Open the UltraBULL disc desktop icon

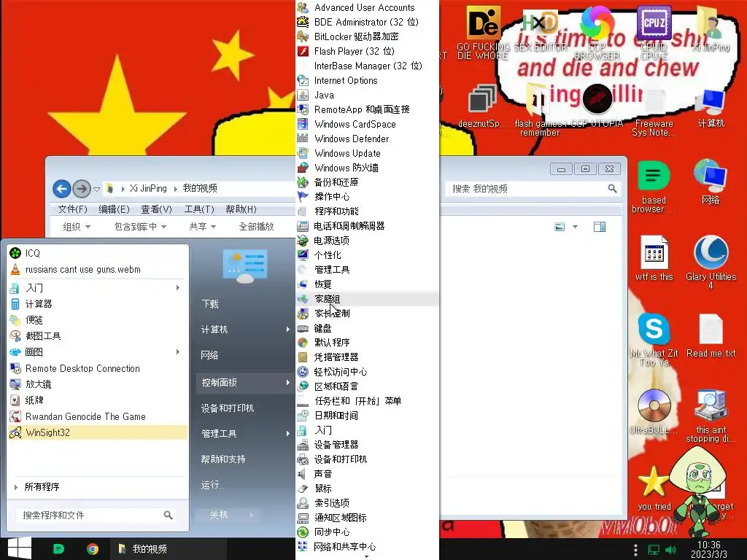click(x=654, y=411)
